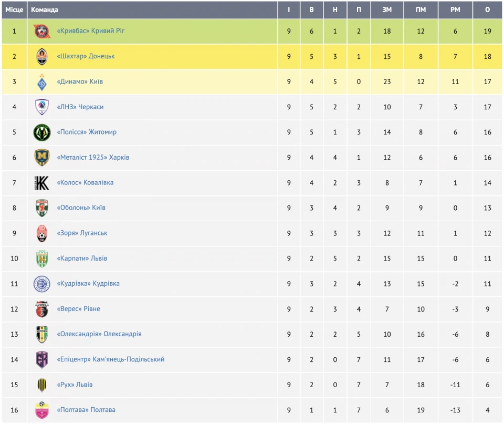Click the Dynamo Kyiv club logo
Image resolution: width=504 pixels, height=424 pixels.
click(x=42, y=82)
